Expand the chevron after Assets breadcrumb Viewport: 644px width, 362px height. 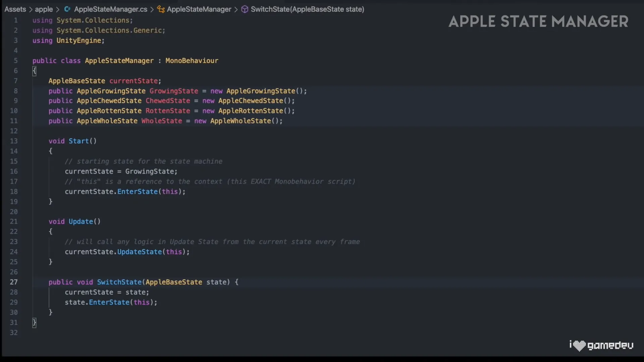30,9
